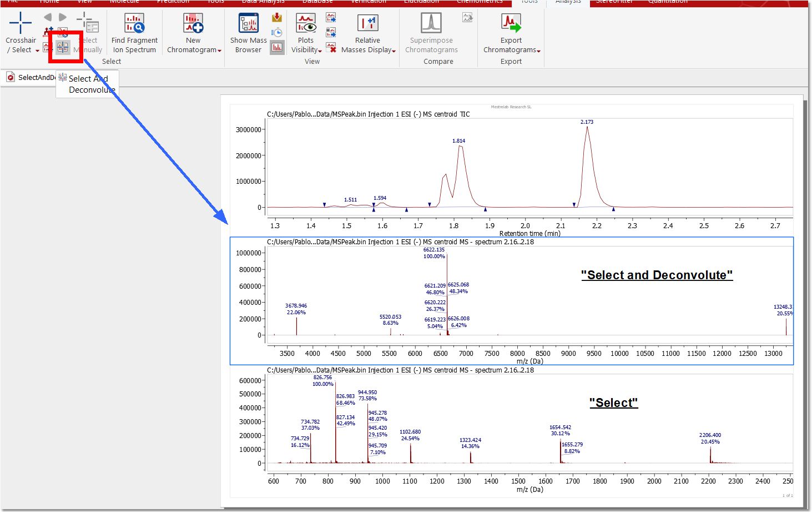This screenshot has width=812, height=513.
Task: Click the stopwatch icon in the View group
Action: click(x=277, y=33)
